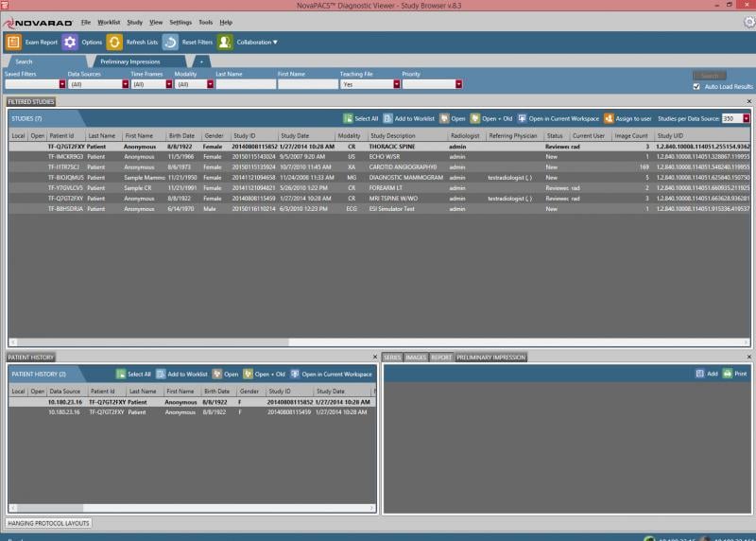The height and width of the screenshot is (541, 756).
Task: Expand Studies per Data Source dropdown
Action: [746, 118]
